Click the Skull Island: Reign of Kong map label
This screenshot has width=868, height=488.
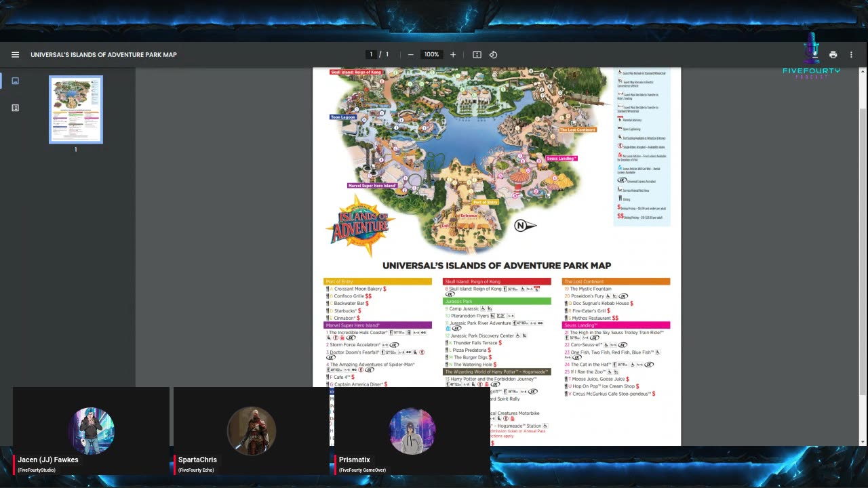point(356,72)
